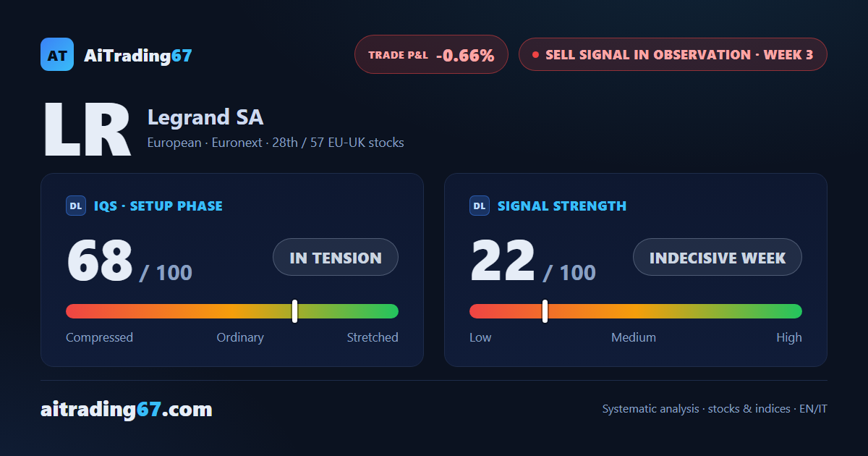Click the Stretched label under IQS bar
Viewport: 868px width, 456px height.
coord(373,337)
